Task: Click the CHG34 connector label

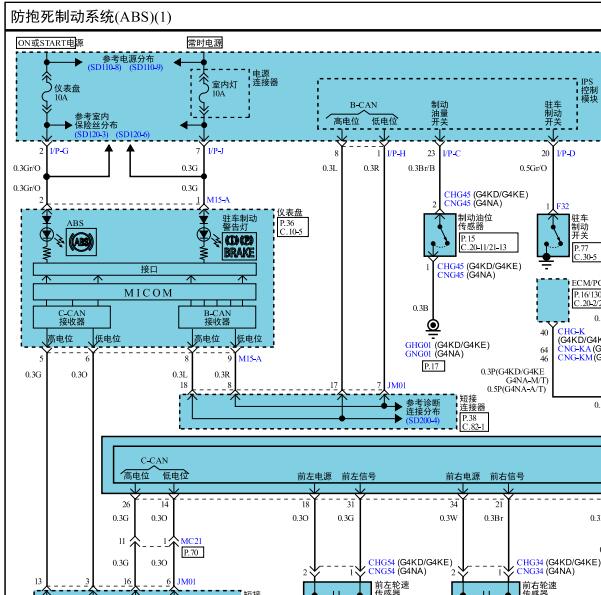Action: point(530,562)
